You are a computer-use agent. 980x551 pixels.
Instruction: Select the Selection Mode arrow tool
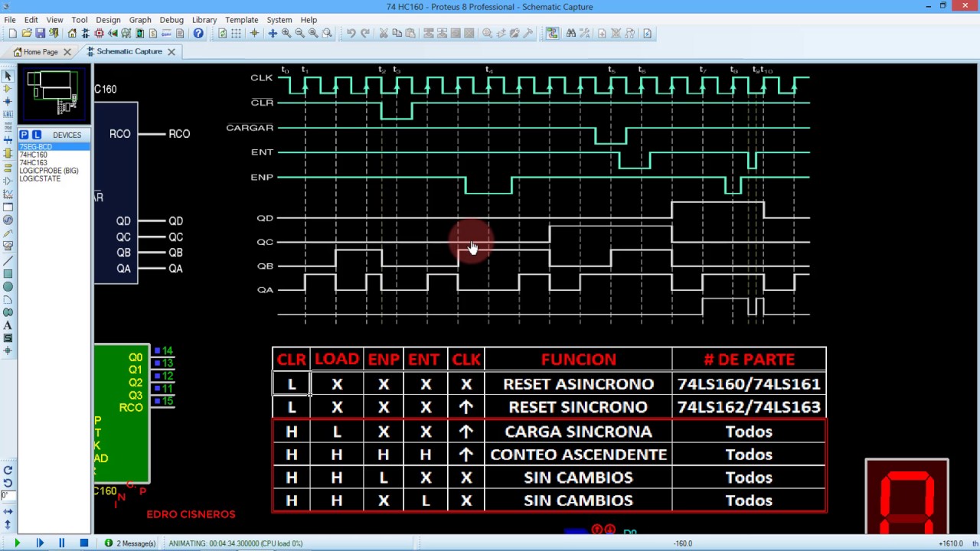(8, 75)
